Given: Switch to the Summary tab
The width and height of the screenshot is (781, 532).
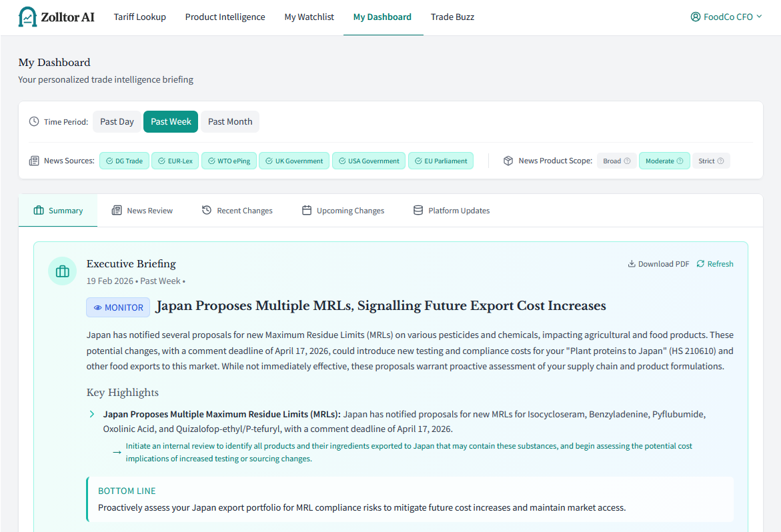Looking at the screenshot, I should (58, 211).
